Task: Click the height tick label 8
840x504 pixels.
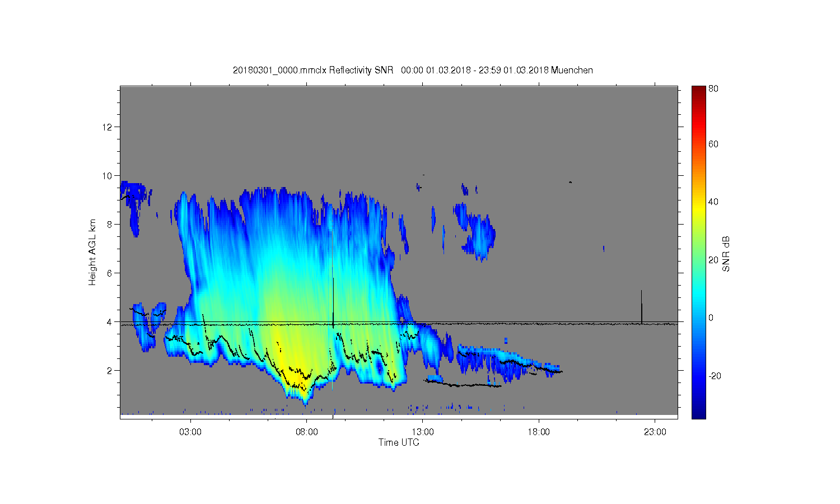Action: coord(110,225)
